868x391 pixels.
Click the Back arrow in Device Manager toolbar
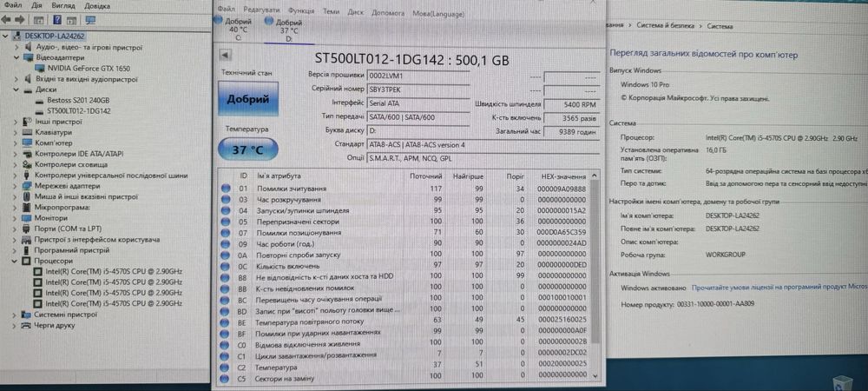click(7, 20)
